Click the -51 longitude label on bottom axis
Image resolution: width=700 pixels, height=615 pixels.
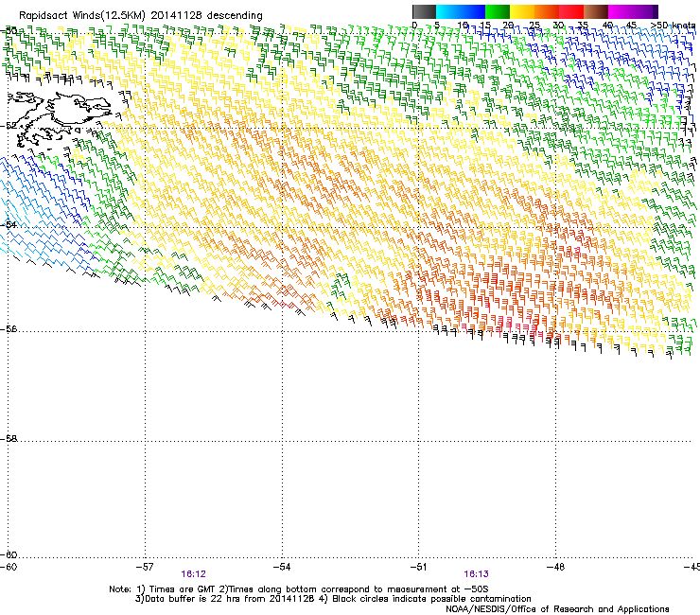[419, 567]
